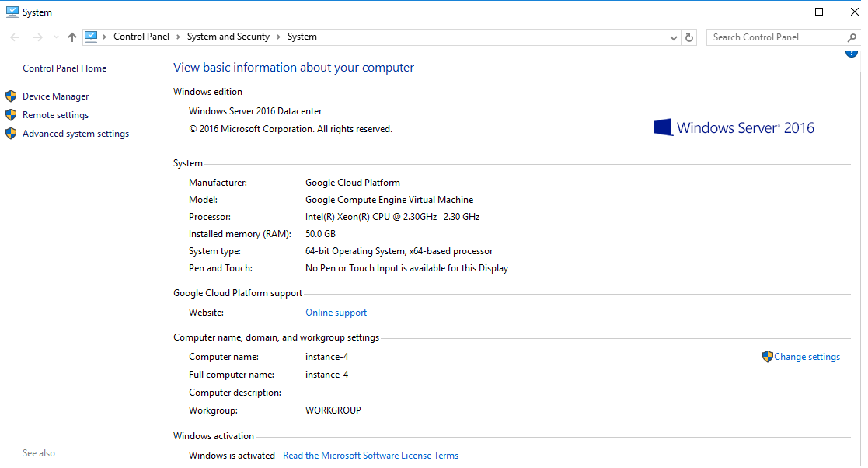
Task: Refresh the System page
Action: point(689,37)
